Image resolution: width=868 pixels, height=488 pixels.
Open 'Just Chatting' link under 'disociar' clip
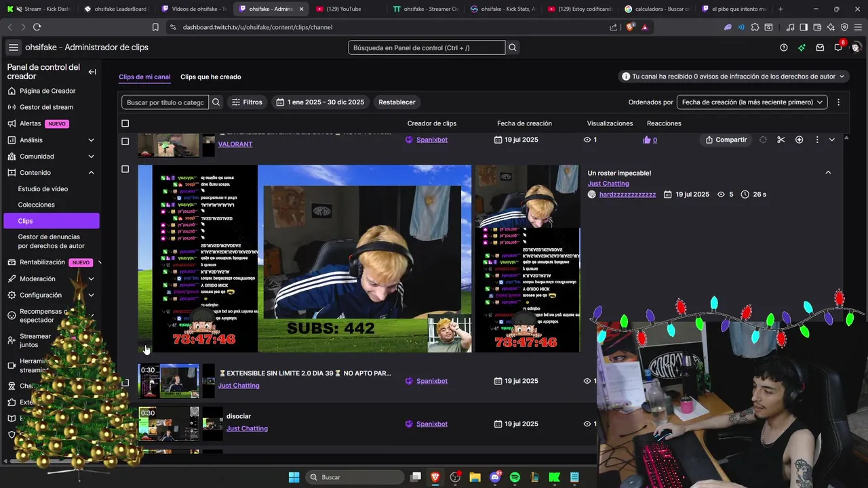(247, 428)
